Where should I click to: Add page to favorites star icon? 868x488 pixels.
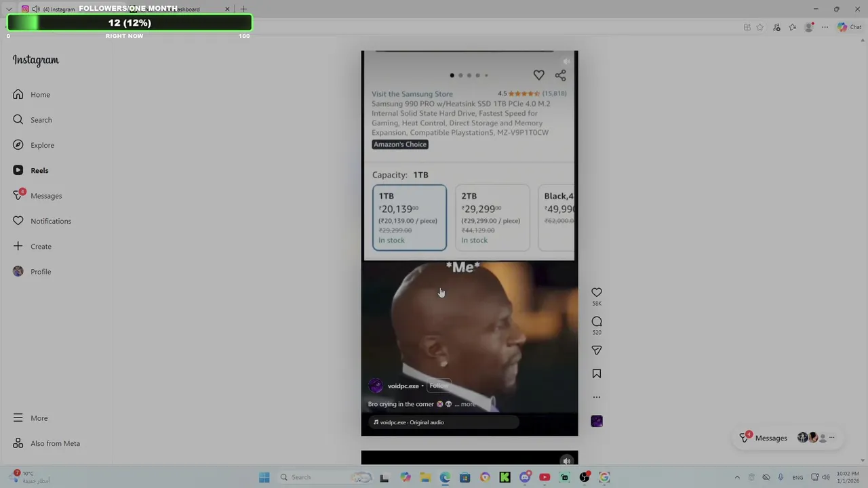click(x=760, y=27)
